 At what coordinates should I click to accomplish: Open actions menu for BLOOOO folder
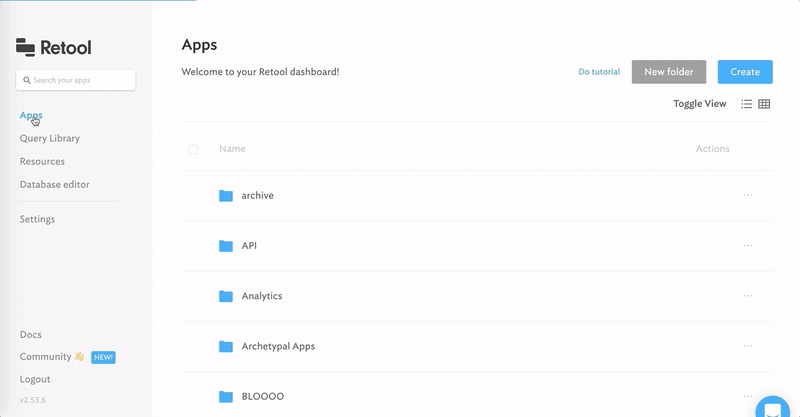[x=747, y=396]
